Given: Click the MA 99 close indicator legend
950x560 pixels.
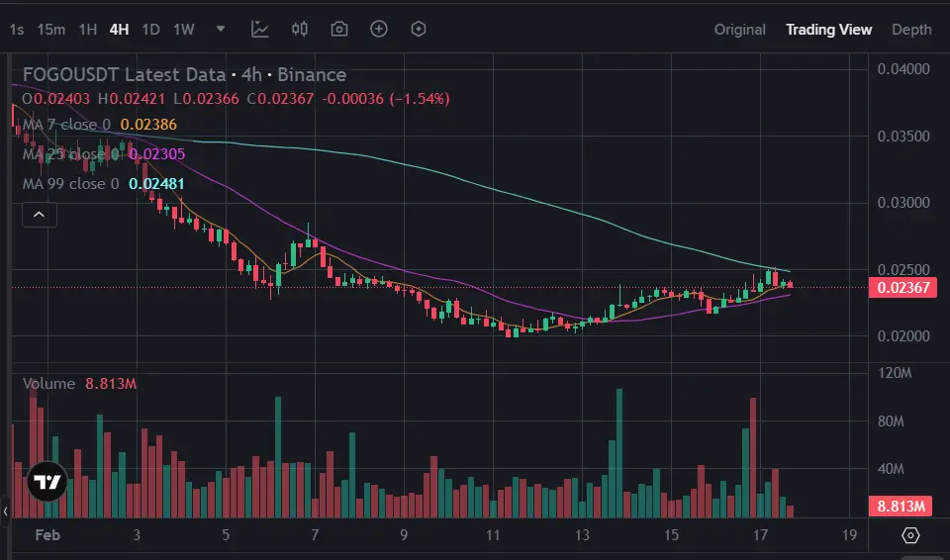Looking at the screenshot, I should pyautogui.click(x=71, y=184).
